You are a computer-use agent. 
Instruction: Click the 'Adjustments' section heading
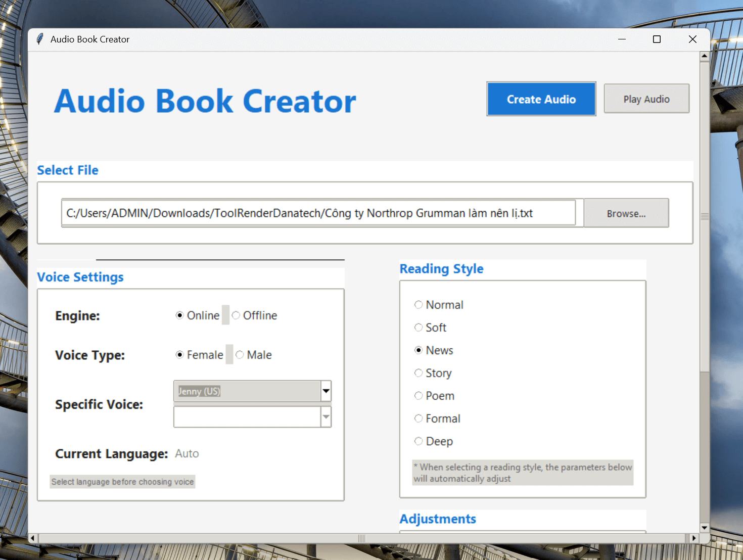coord(438,519)
